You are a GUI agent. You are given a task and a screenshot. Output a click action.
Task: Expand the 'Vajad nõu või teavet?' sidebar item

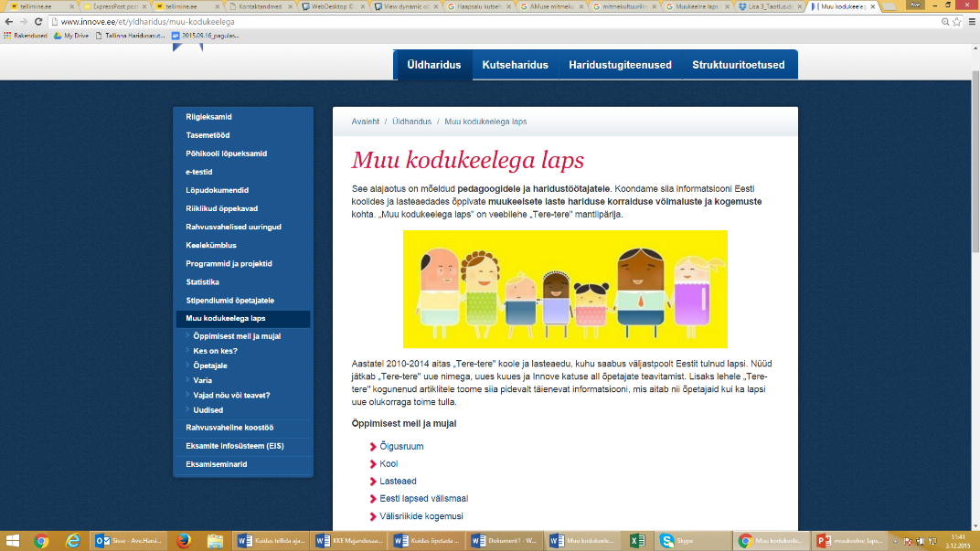point(231,396)
